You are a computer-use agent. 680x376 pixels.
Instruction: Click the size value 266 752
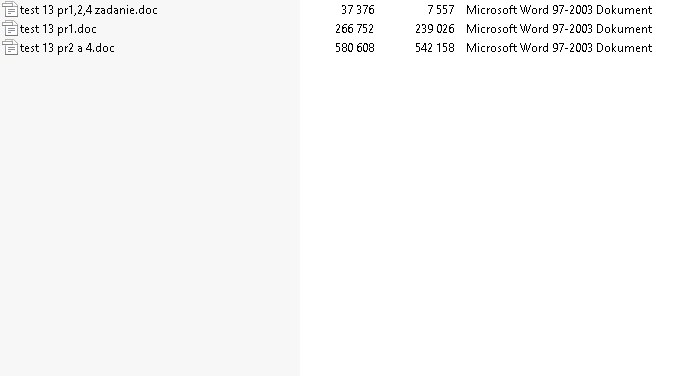354,29
